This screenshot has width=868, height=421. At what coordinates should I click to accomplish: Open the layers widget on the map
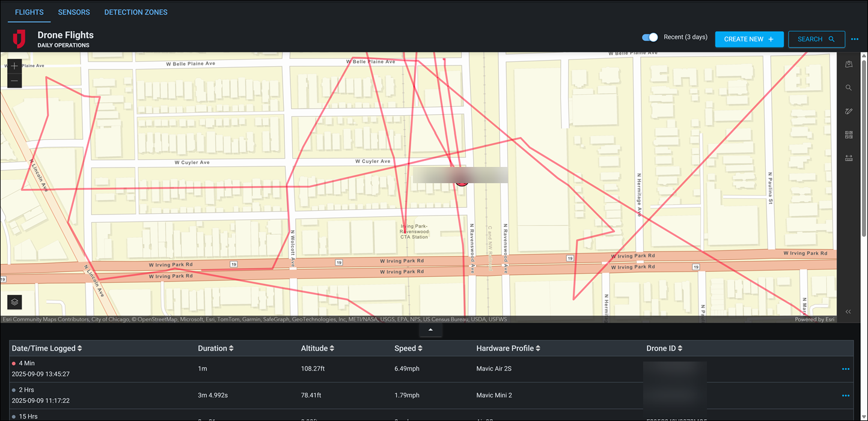14,302
